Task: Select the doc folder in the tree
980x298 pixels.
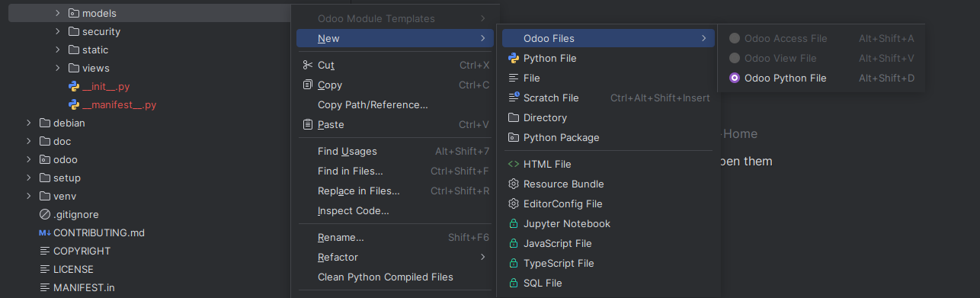Action: [x=150, y=141]
